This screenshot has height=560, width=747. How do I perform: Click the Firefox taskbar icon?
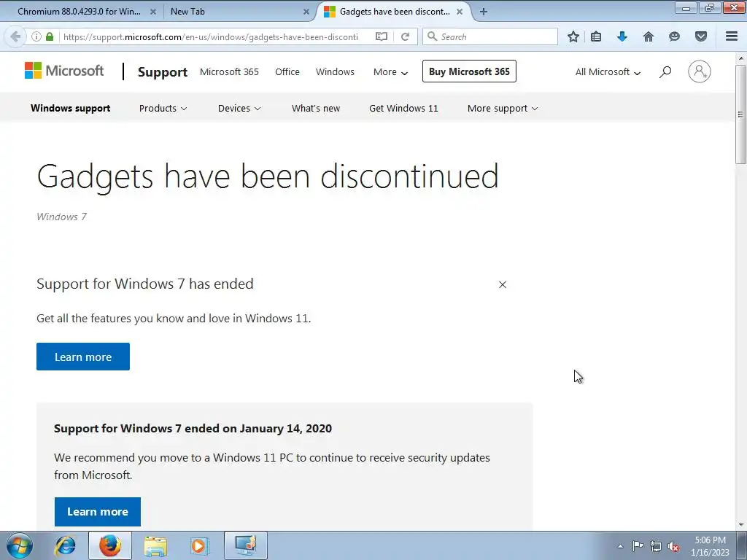(x=110, y=545)
